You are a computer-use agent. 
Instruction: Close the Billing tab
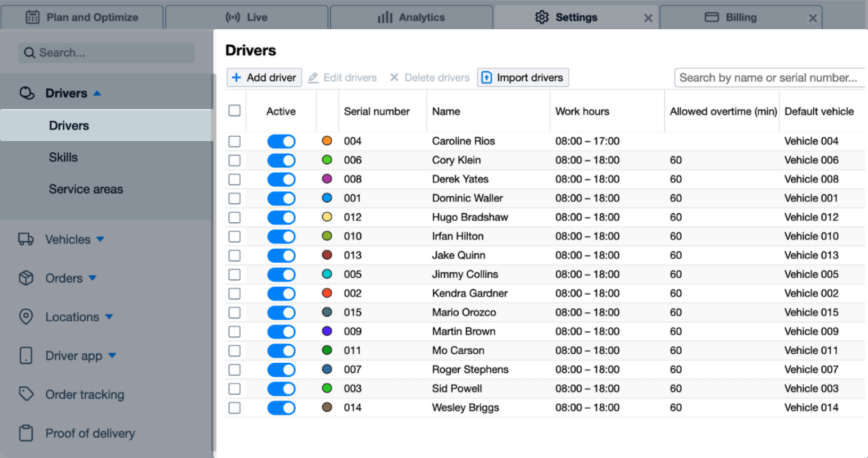click(813, 18)
